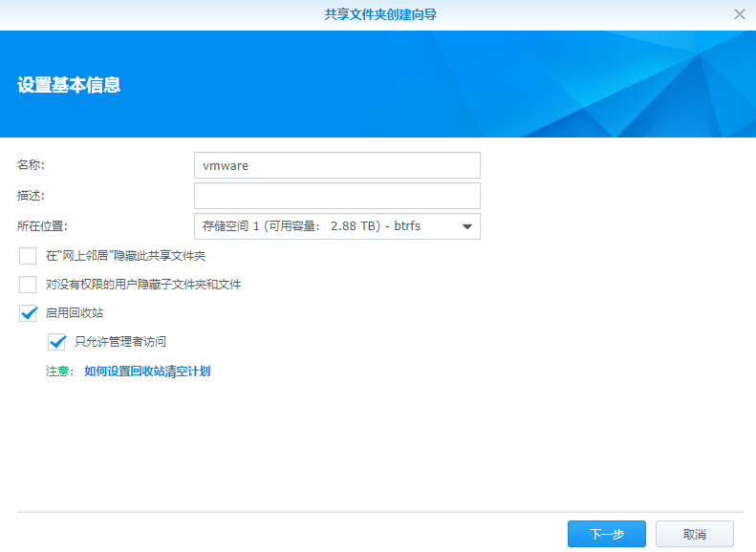This screenshot has width=756, height=552.
Task: Check 对没有权限的用户隐藏子文件夹和文件 option
Action: click(x=28, y=285)
